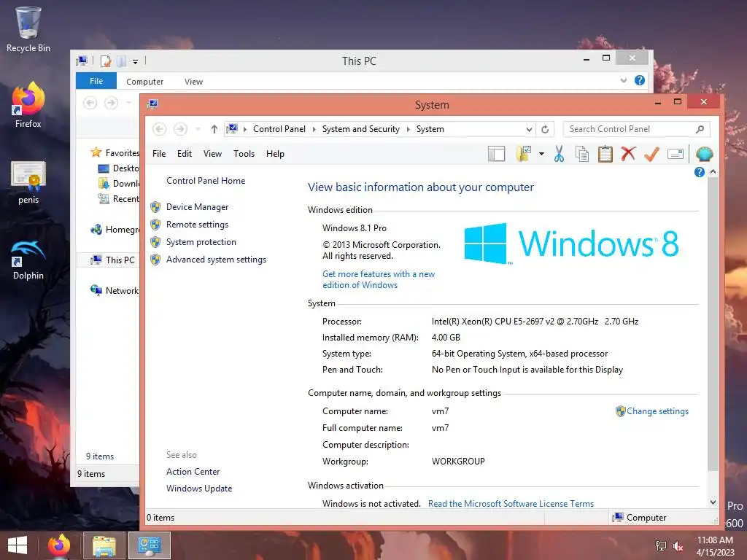Click System and Security in the breadcrumb
747x560 pixels.
[x=360, y=129]
